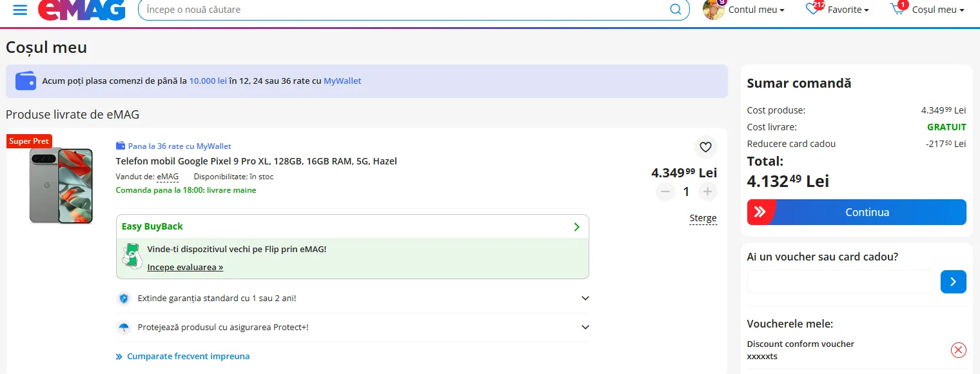Screen dimensions: 980x374
Task: Click the red double-arrow icon on Continua
Action: (x=760, y=212)
